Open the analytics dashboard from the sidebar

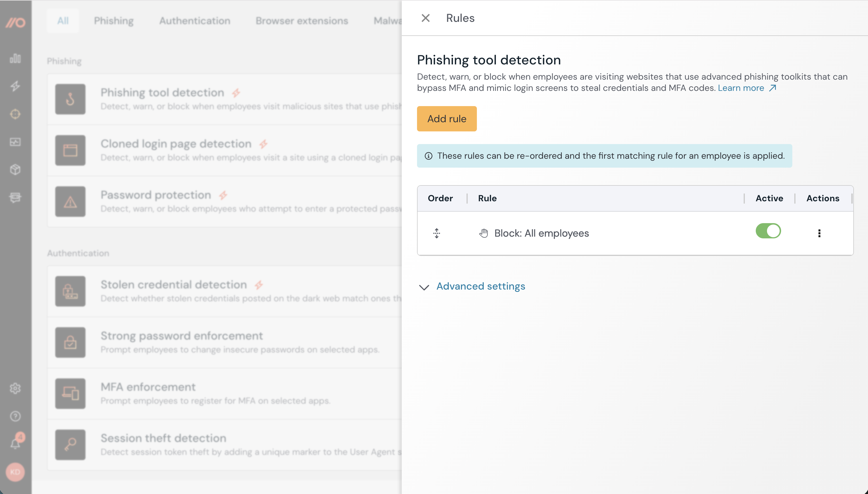click(x=15, y=58)
